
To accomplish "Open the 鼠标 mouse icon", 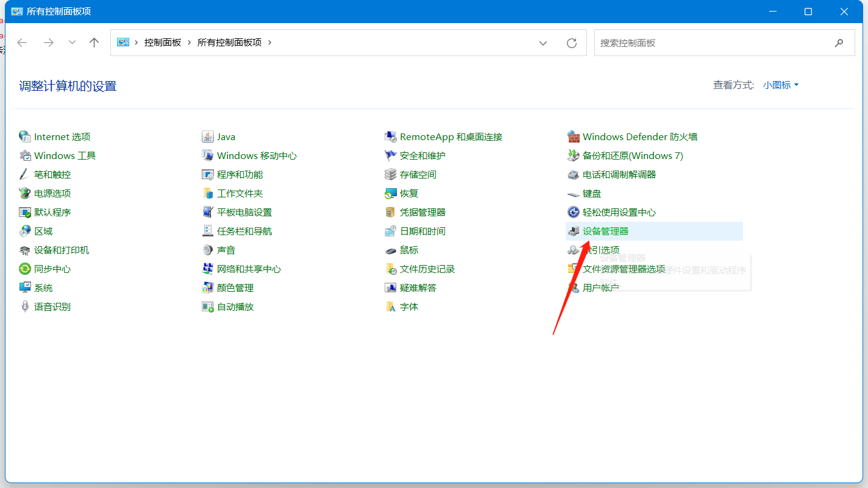I will click(x=390, y=250).
